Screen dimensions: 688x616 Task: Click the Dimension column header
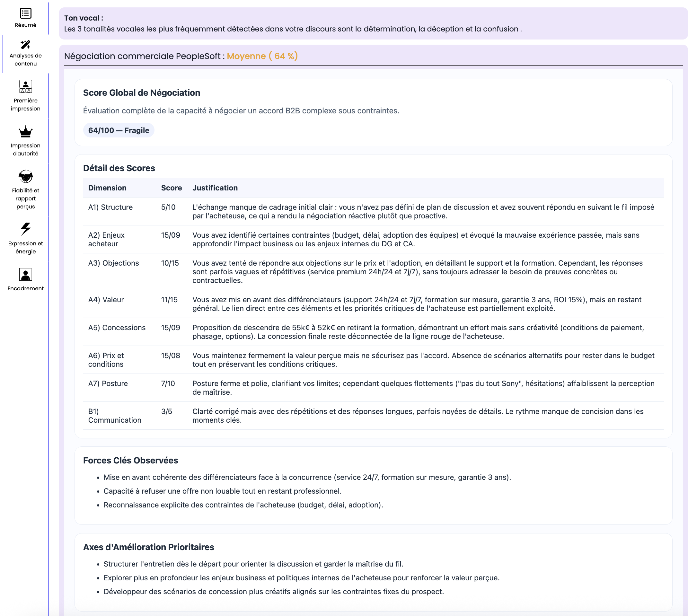pos(107,188)
